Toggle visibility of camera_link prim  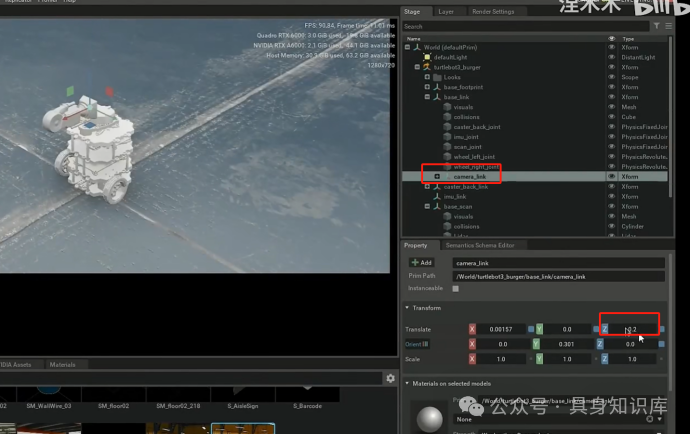coord(613,176)
